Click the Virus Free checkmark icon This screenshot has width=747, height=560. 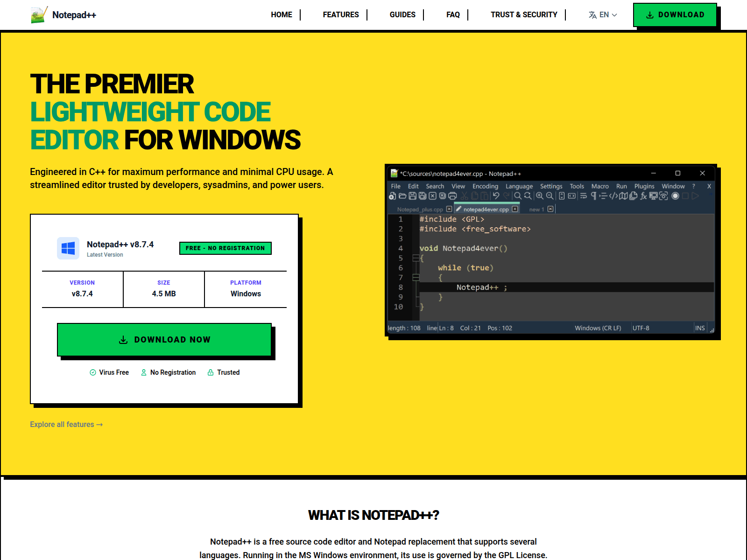click(93, 372)
